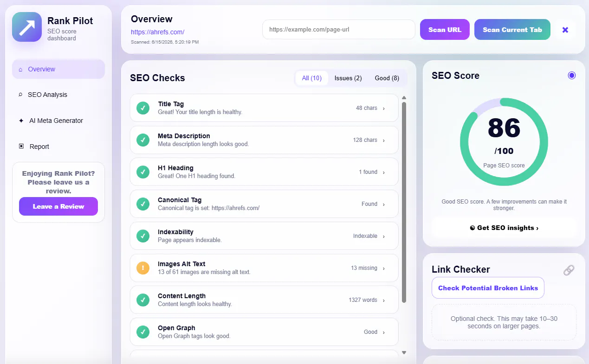Click the Scan URL button
Image resolution: width=589 pixels, height=364 pixels.
coord(445,30)
